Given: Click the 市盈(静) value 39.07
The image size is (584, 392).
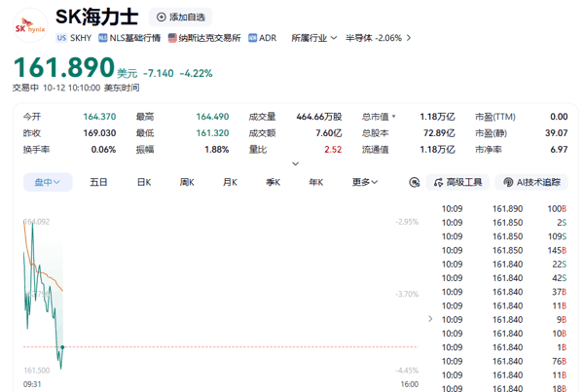Looking at the screenshot, I should (x=557, y=133).
